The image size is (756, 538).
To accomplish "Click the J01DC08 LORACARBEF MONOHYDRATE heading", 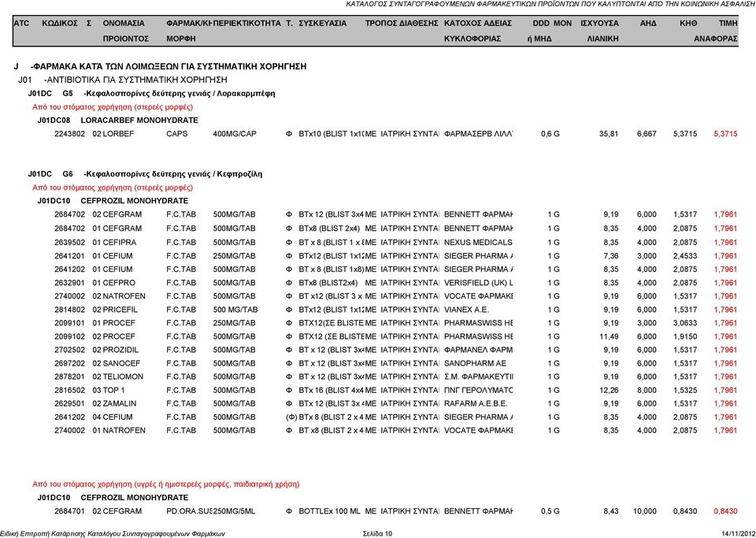I will [x=117, y=120].
